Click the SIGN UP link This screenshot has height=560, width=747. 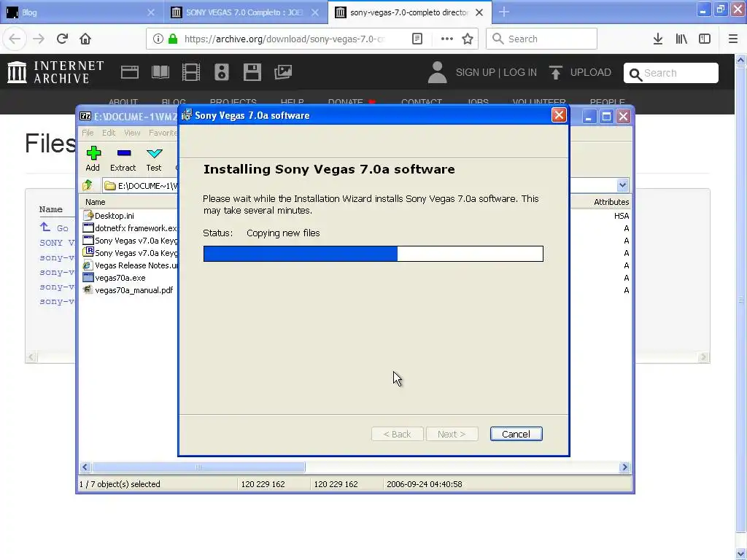coord(475,72)
